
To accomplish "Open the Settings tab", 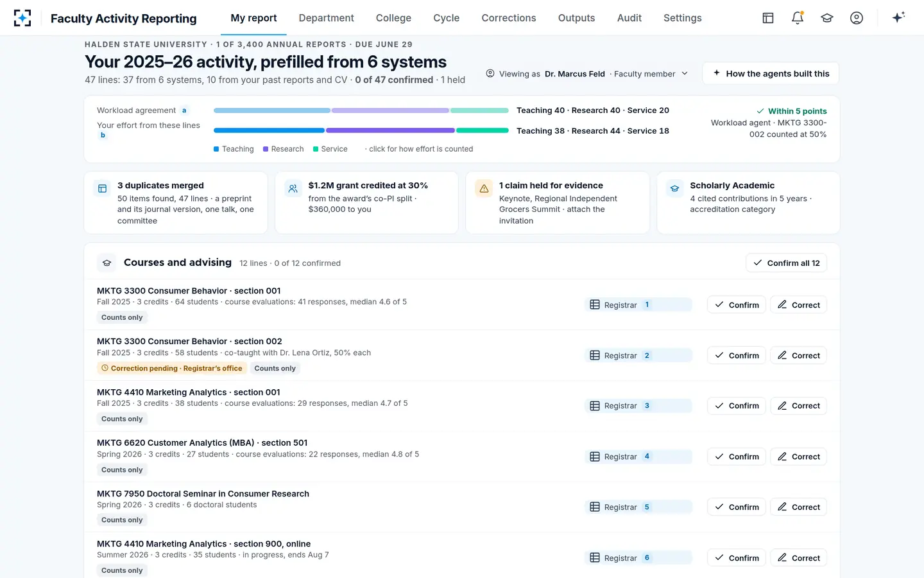I will pyautogui.click(x=682, y=18).
